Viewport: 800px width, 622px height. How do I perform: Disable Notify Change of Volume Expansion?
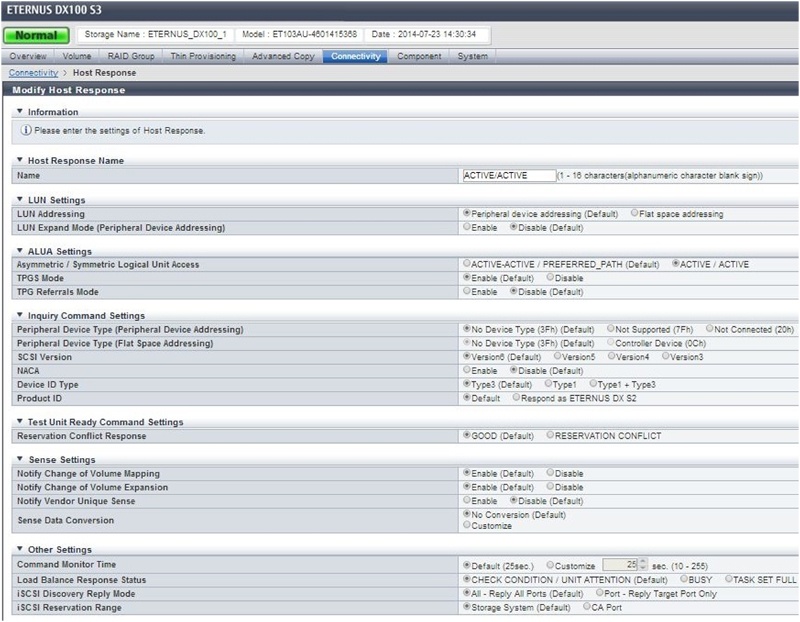(550, 487)
